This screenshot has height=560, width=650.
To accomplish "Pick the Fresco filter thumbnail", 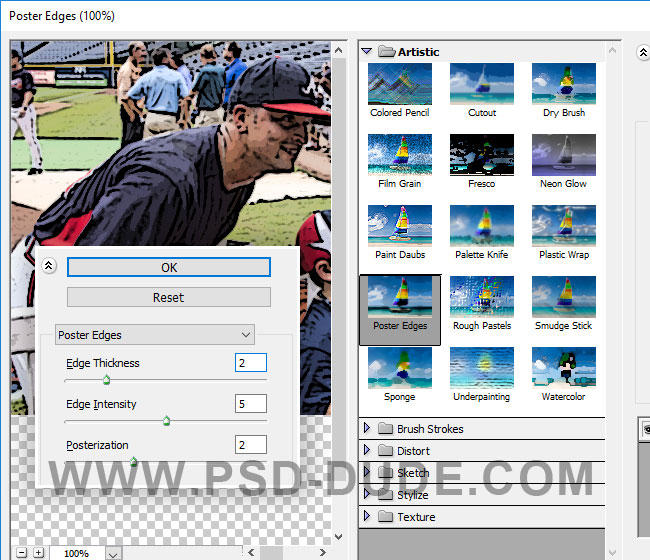I will click(482, 155).
